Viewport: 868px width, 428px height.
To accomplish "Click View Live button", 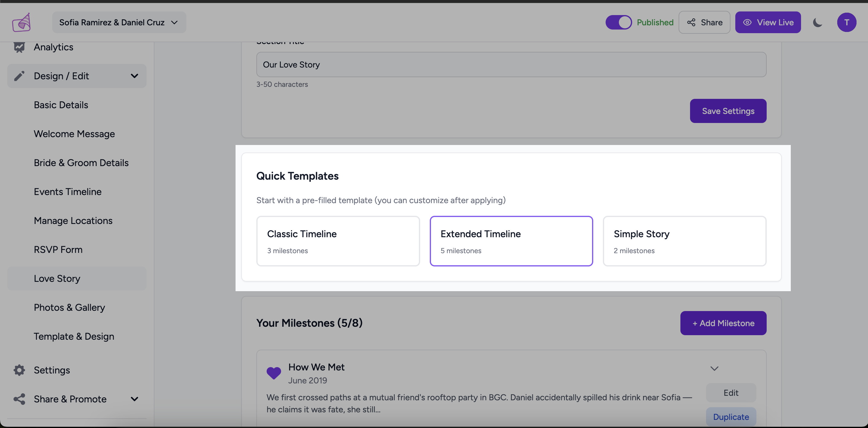I will pos(768,22).
